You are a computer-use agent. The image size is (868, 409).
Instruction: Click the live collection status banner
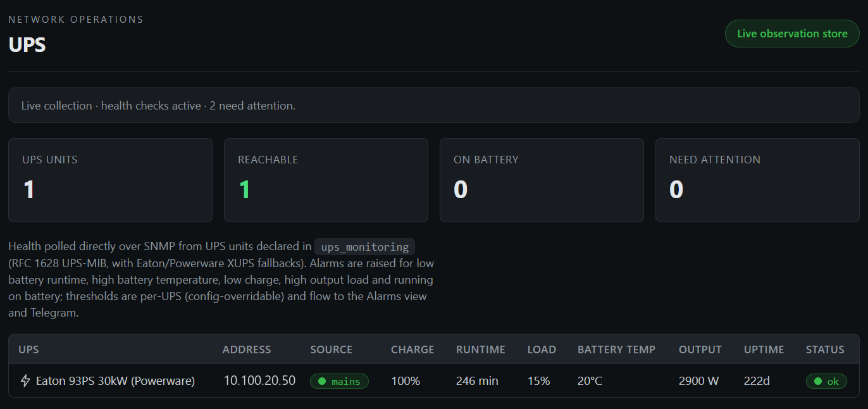(434, 105)
